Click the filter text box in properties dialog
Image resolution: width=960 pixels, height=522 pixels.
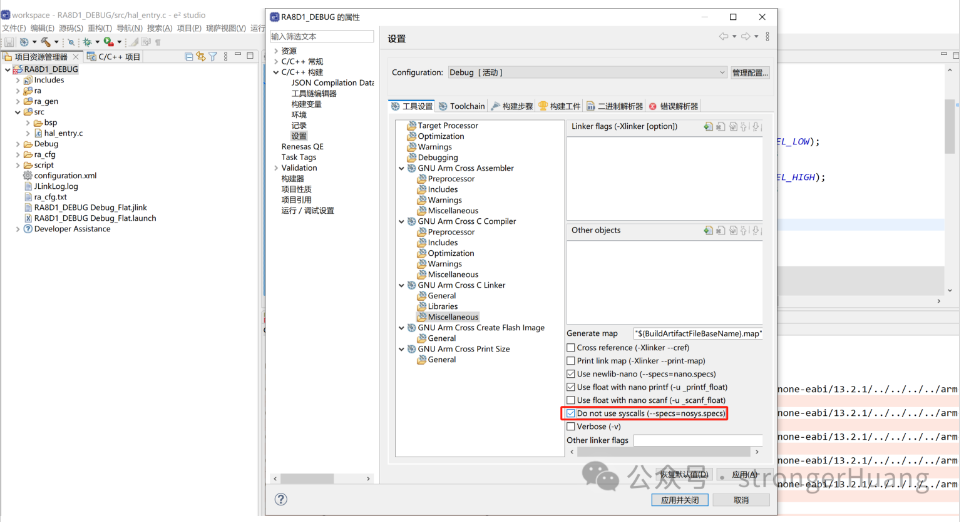click(x=322, y=37)
